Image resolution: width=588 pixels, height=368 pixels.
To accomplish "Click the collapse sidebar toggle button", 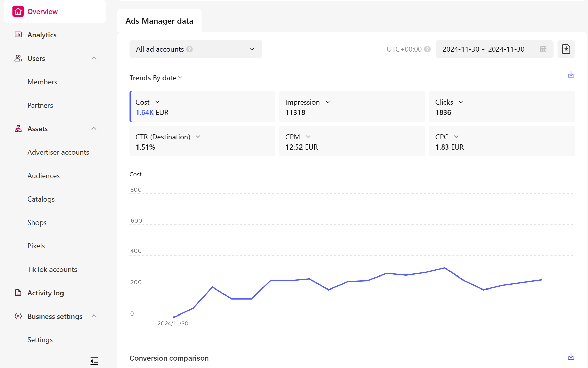I will pos(94,361).
